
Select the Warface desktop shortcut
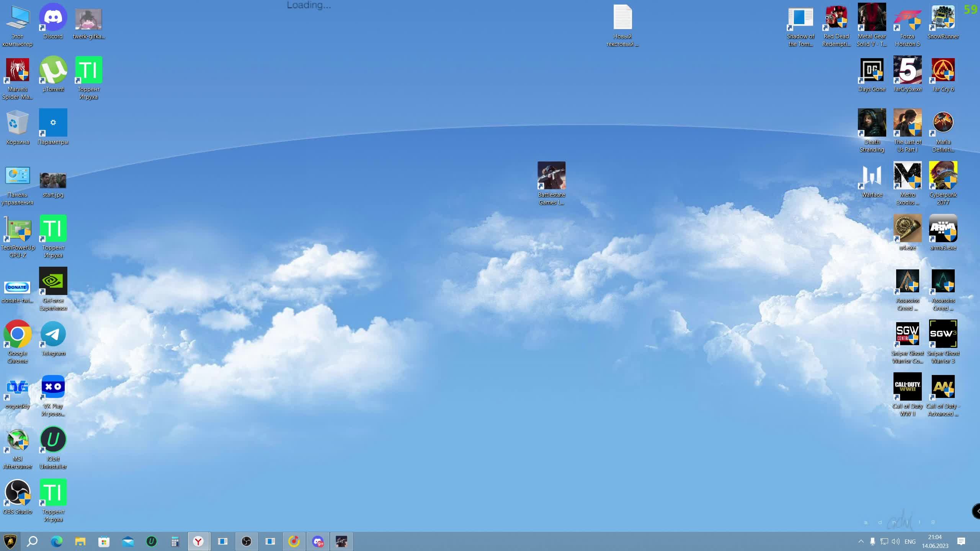click(872, 176)
